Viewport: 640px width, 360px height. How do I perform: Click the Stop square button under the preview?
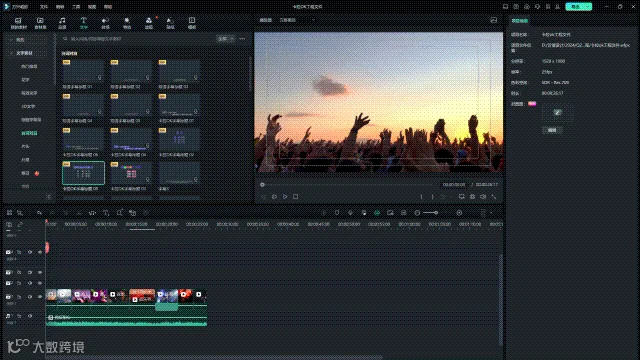click(296, 197)
